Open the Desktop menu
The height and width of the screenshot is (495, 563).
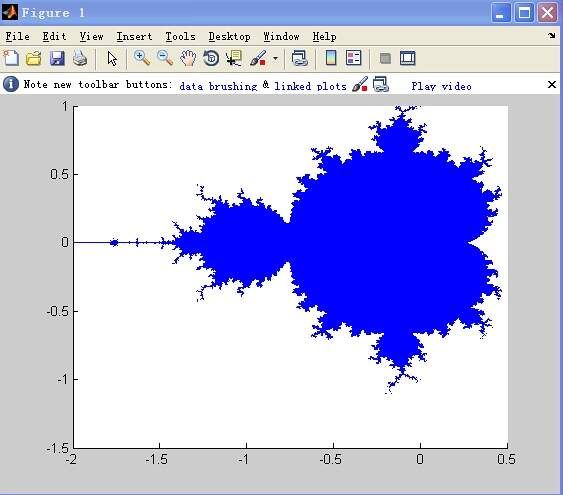pyautogui.click(x=229, y=37)
